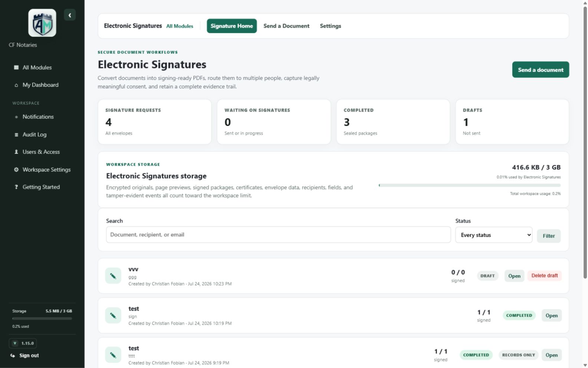Collapse the sidebar with the chevron button
This screenshot has width=588, height=368.
[x=70, y=15]
